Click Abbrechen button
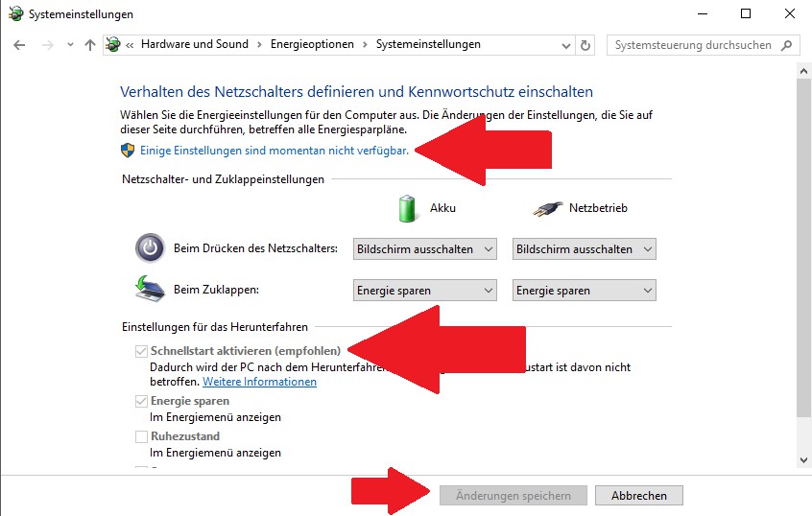Viewport: 812px width, 516px height. point(639,495)
